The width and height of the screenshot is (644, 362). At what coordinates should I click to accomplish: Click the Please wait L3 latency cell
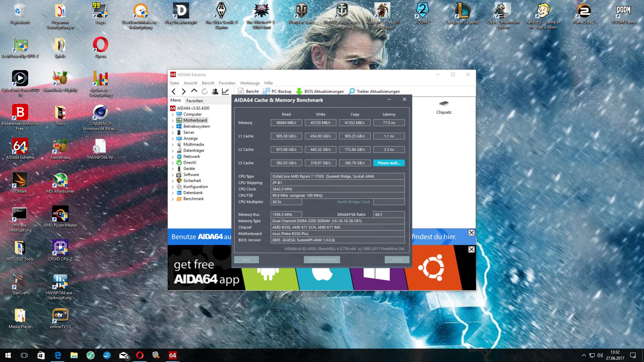click(389, 163)
